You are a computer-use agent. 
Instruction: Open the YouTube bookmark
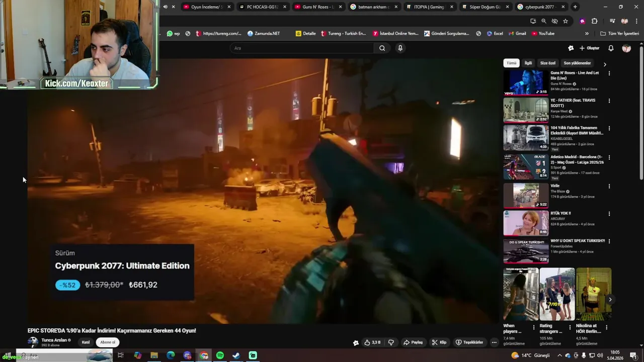pos(542,34)
